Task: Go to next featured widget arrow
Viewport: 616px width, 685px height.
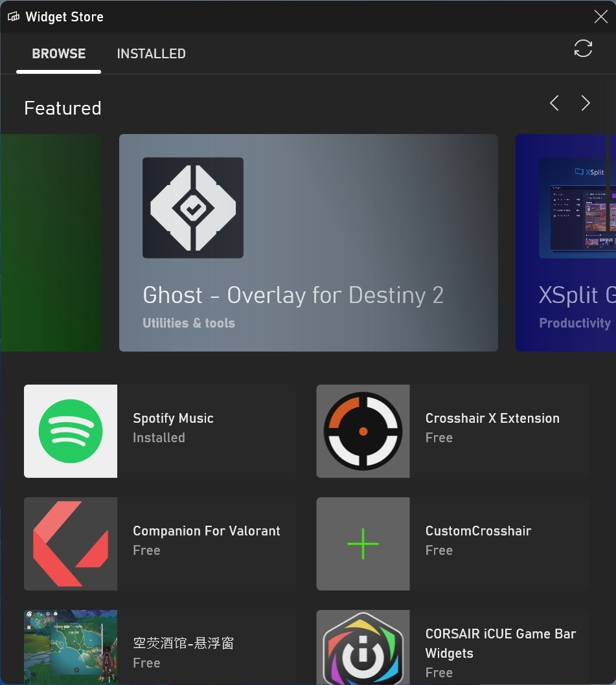Action: pos(586,103)
